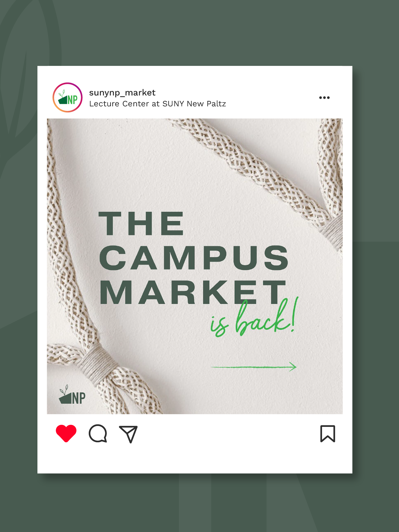This screenshot has height=532, width=399.
Task: Click the green NP text in avatar
Action: (x=72, y=99)
